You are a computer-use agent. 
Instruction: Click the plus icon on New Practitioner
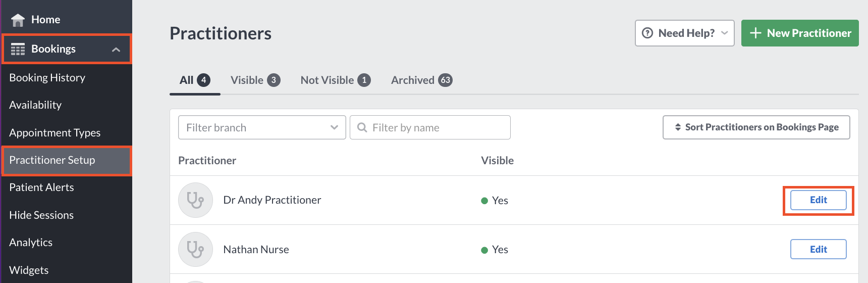click(755, 33)
